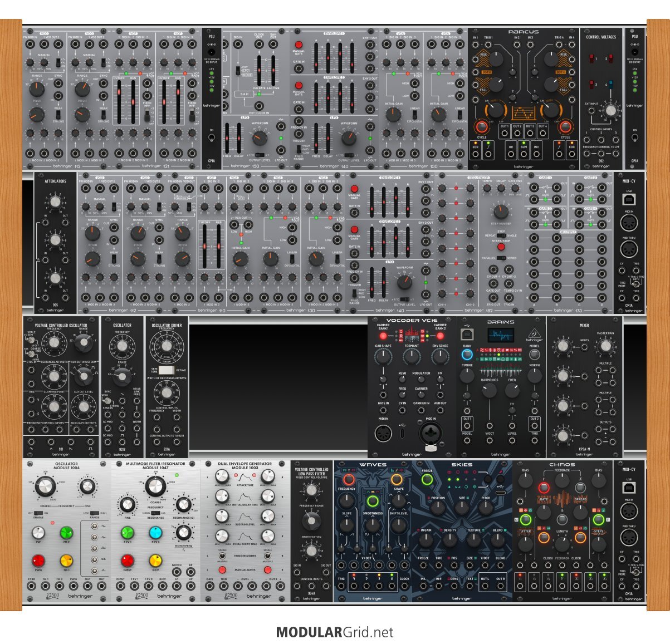The height and width of the screenshot is (644, 670).
Task: Click the Regeneration knob on the 904A filter
Action: point(311,550)
